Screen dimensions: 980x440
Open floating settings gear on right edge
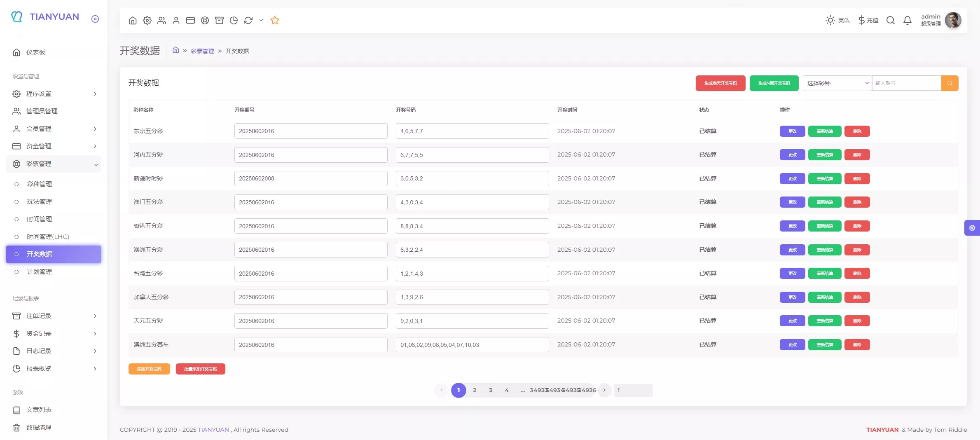pos(972,228)
